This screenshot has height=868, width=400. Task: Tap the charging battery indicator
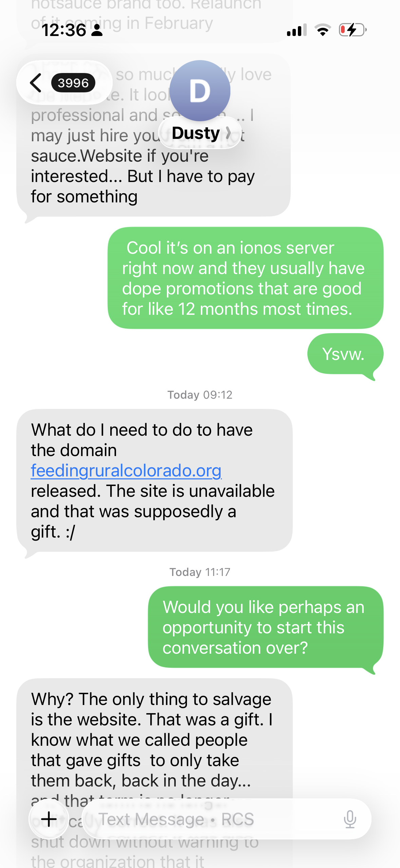pos(350,31)
